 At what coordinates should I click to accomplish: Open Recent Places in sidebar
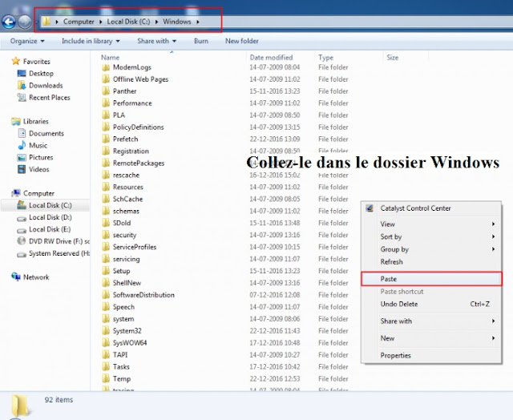(50, 98)
